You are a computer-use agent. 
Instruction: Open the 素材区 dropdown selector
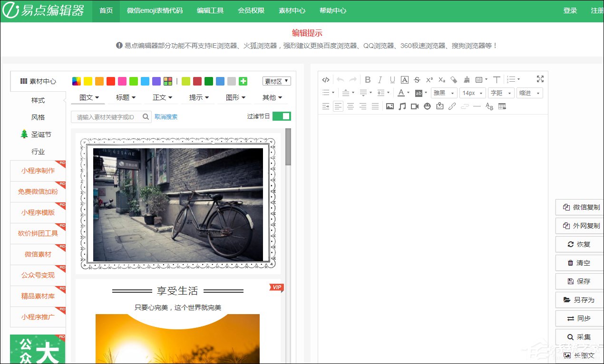276,81
